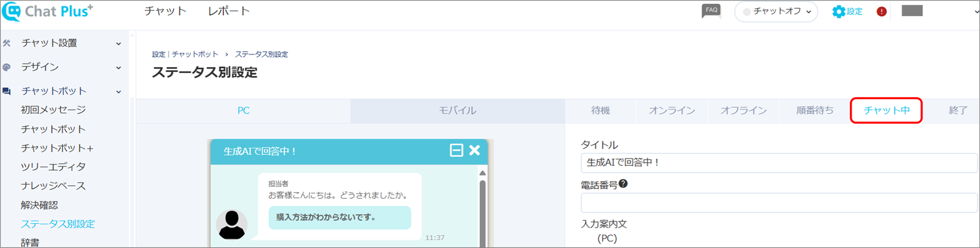Open ナレッジベース in the sidebar
Viewport: 980px width, 248px height.
(x=53, y=186)
